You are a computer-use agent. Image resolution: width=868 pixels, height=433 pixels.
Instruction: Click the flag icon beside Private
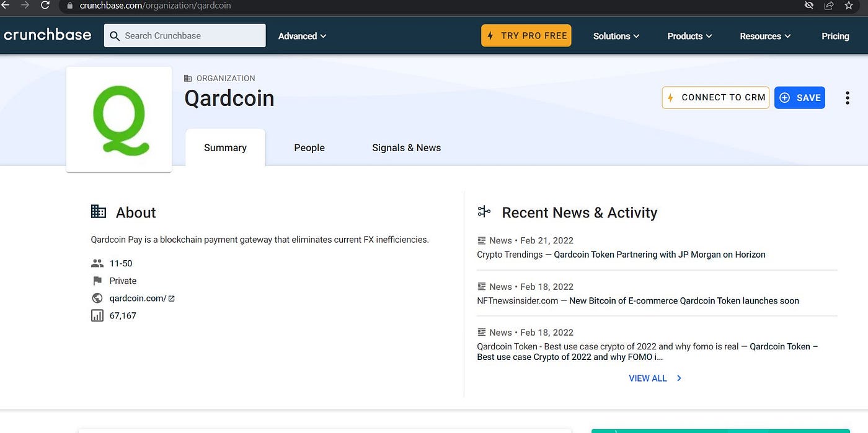[97, 281]
